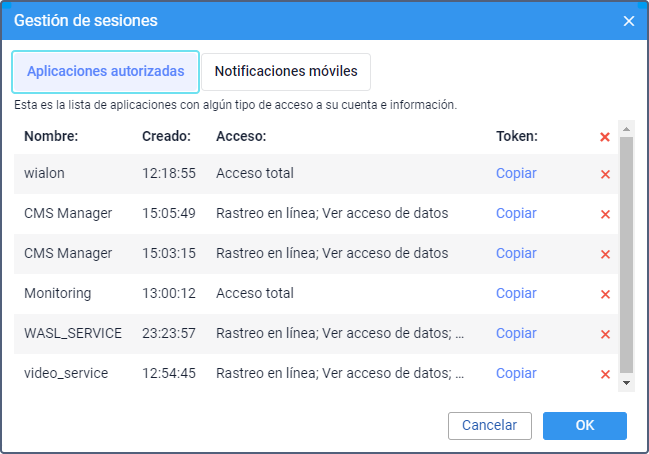This screenshot has width=649, height=454.
Task: Click the scrollbar down arrow
Action: [x=627, y=383]
